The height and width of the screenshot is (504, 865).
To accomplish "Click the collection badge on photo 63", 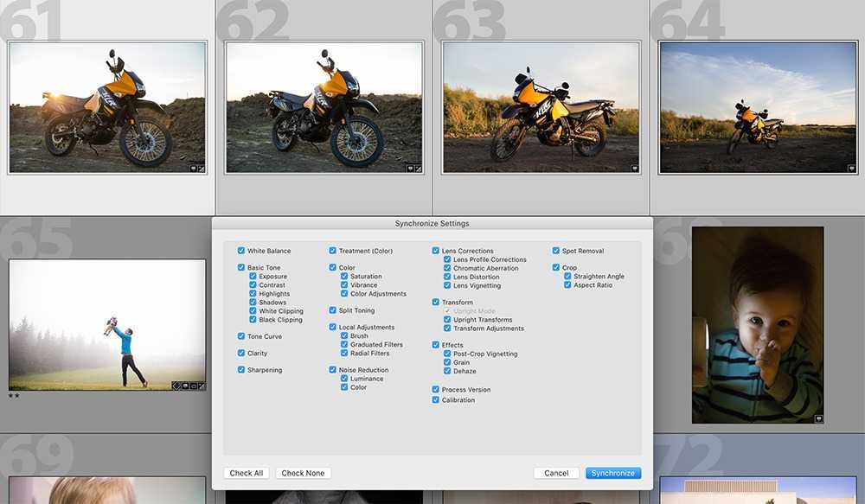I will 635,169.
